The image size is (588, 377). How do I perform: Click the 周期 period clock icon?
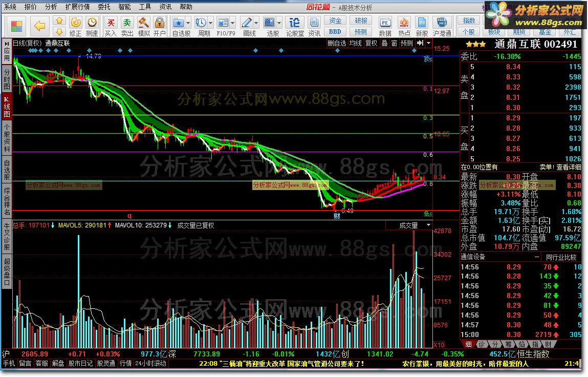(x=201, y=23)
